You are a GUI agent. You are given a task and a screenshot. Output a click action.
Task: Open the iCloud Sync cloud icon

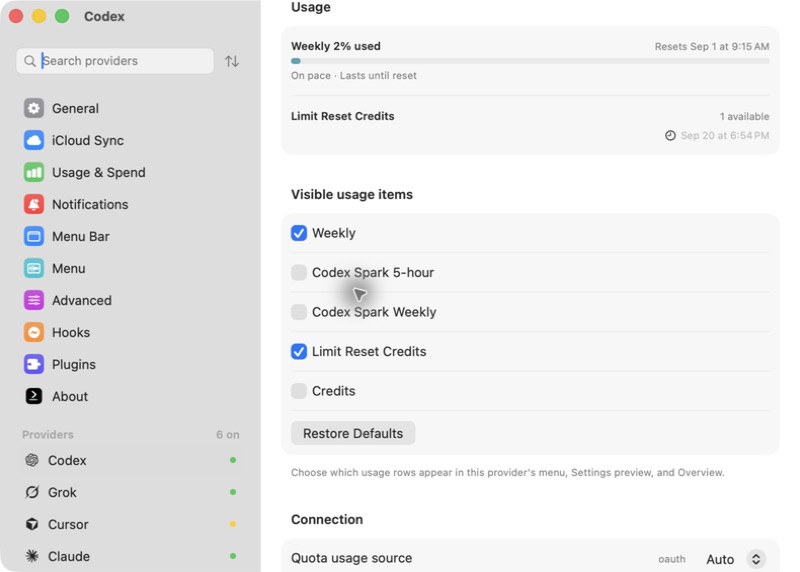pos(34,140)
